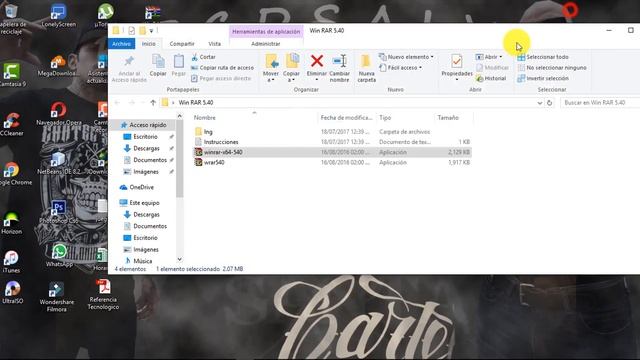Sort by Fecha de modificación column
Screen dimensions: 640x360
tap(347, 118)
